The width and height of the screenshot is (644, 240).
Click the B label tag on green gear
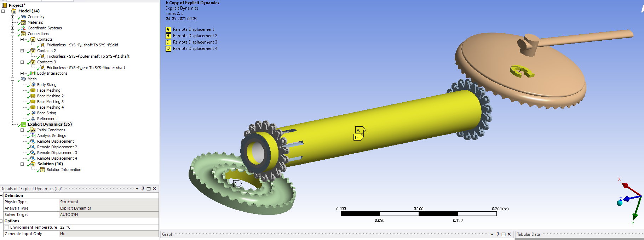point(237,184)
